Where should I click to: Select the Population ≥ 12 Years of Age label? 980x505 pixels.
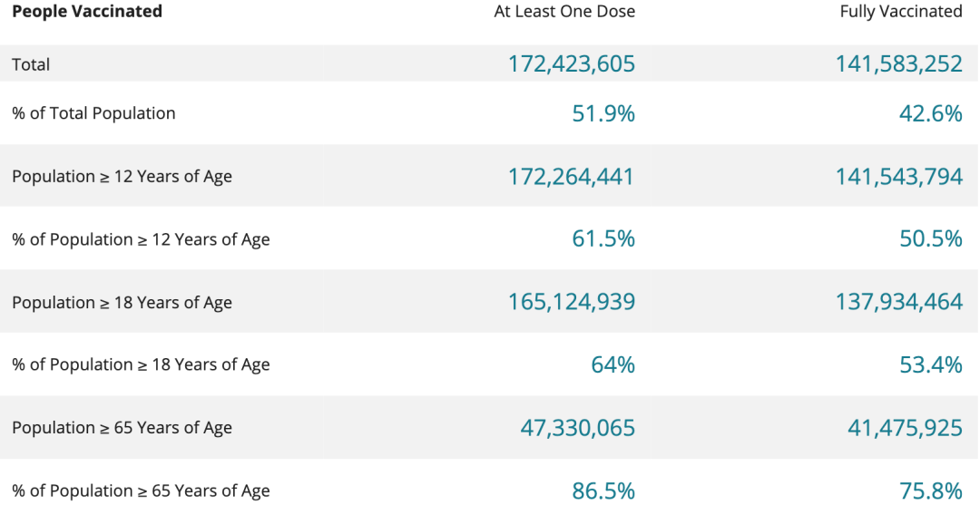(122, 176)
